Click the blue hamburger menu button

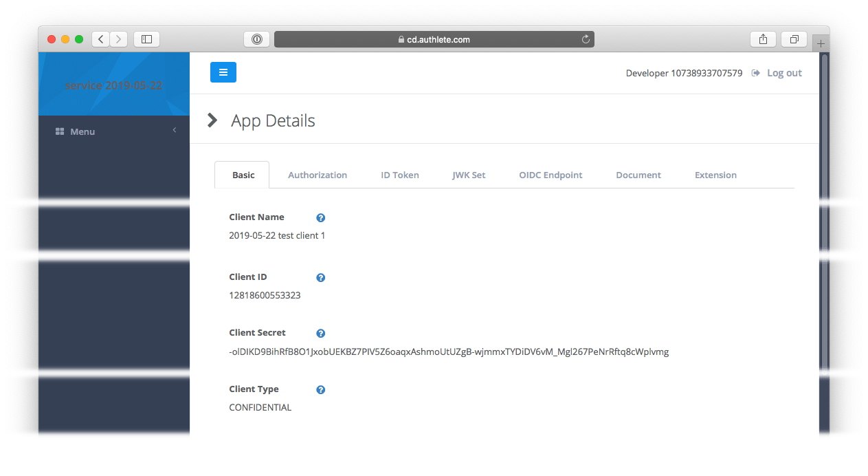click(x=223, y=72)
